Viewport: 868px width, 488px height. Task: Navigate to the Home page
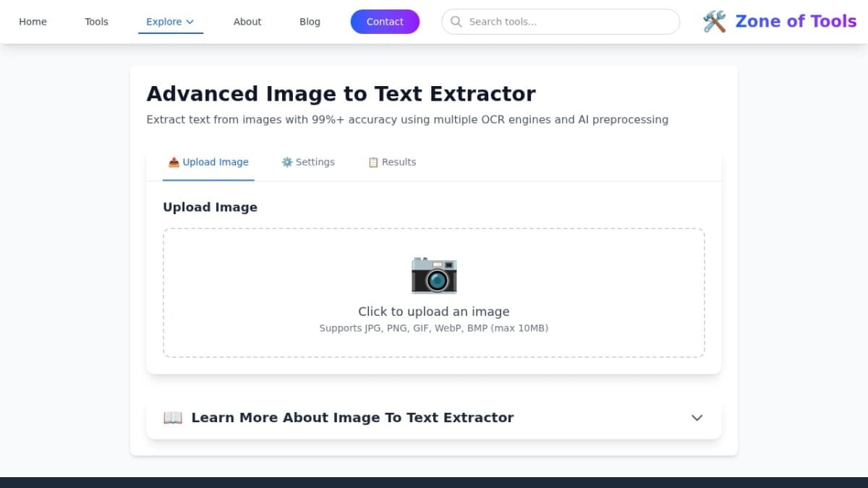[x=33, y=22]
